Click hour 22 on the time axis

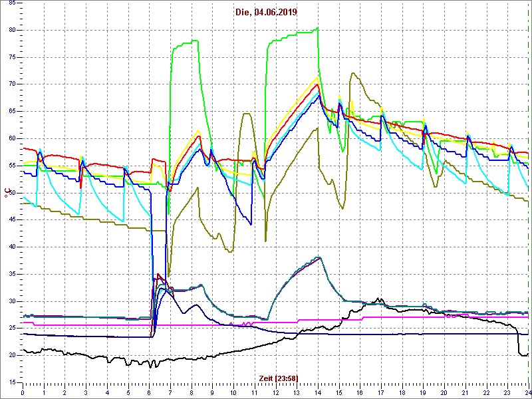(487, 392)
